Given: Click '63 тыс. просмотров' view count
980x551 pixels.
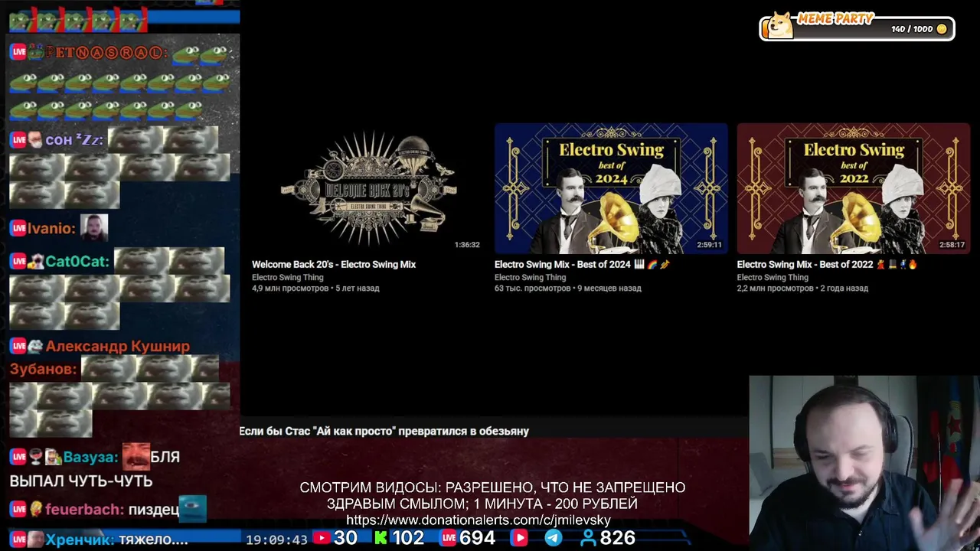Looking at the screenshot, I should coord(533,289).
